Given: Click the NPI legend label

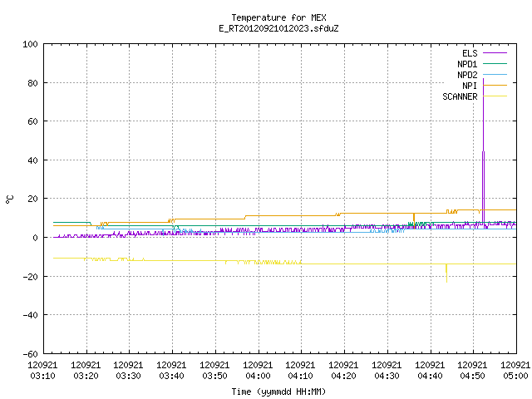Looking at the screenshot, I should coord(470,86).
